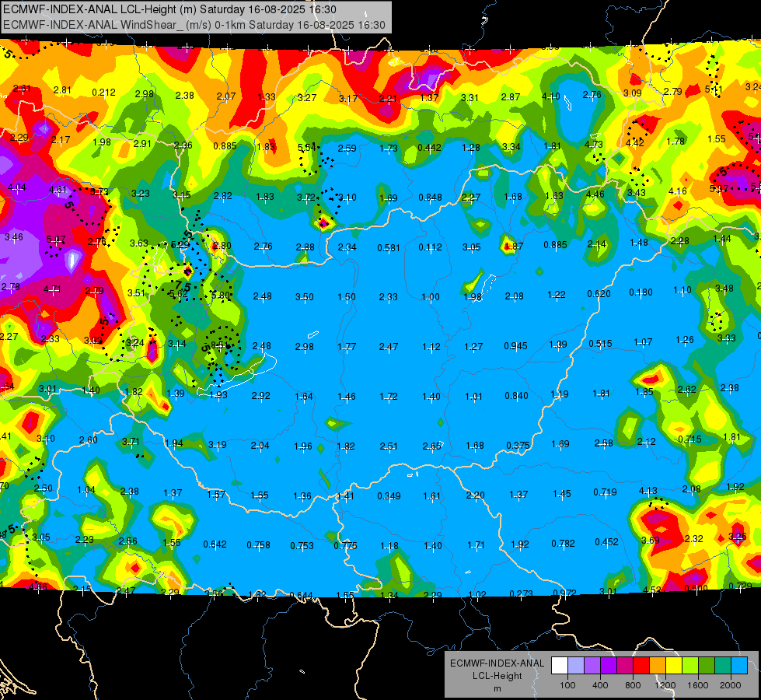The width and height of the screenshot is (761, 700).
Task: Click the grid value "0.758"
Action: 258,545
